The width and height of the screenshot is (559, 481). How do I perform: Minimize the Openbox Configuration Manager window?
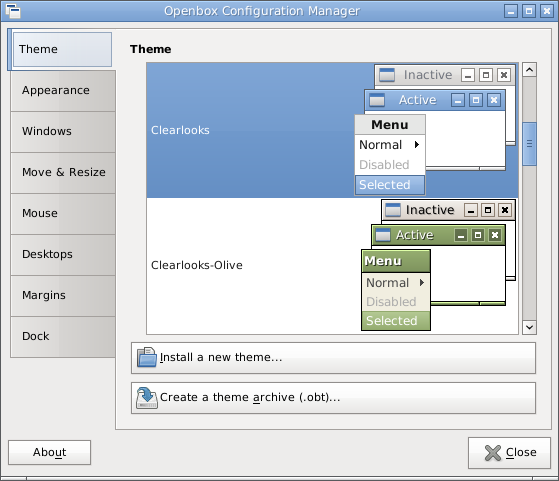pos(511,11)
